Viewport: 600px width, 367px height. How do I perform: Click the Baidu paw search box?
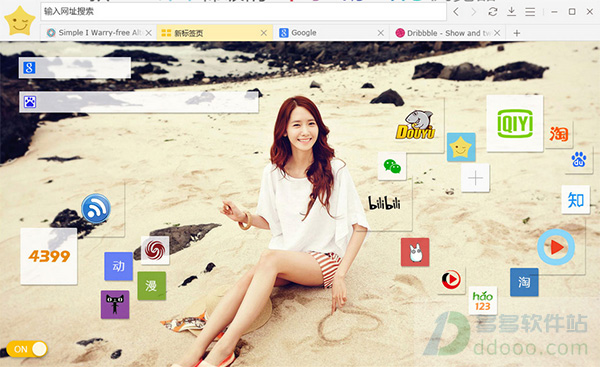(x=139, y=102)
